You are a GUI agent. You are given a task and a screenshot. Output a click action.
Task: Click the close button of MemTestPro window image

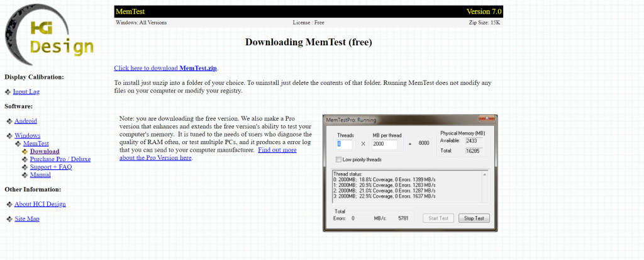click(487, 118)
